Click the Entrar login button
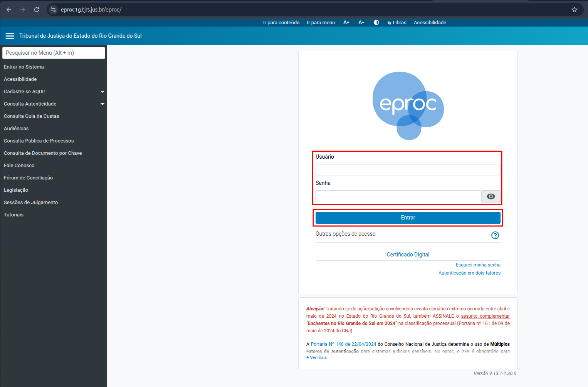The image size is (588, 387). point(408,218)
